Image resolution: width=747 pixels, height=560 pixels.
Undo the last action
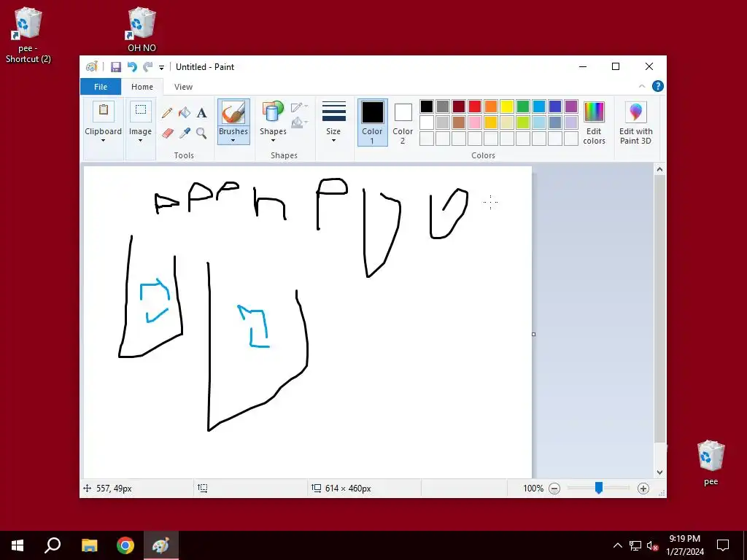tap(132, 67)
